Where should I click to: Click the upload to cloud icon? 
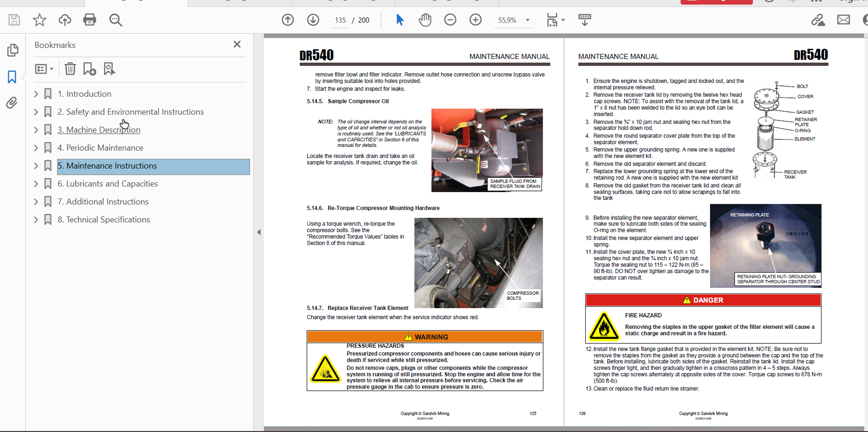tap(65, 20)
